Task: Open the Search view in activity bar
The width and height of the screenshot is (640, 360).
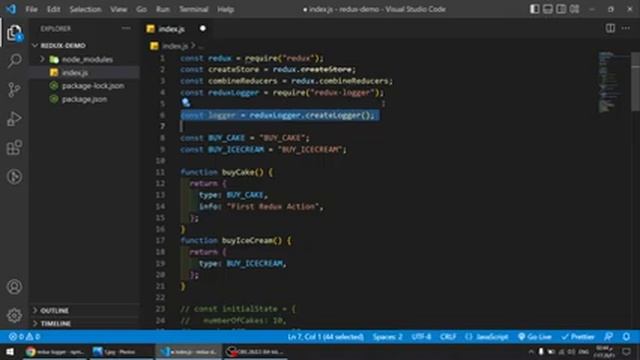Action: click(14, 61)
